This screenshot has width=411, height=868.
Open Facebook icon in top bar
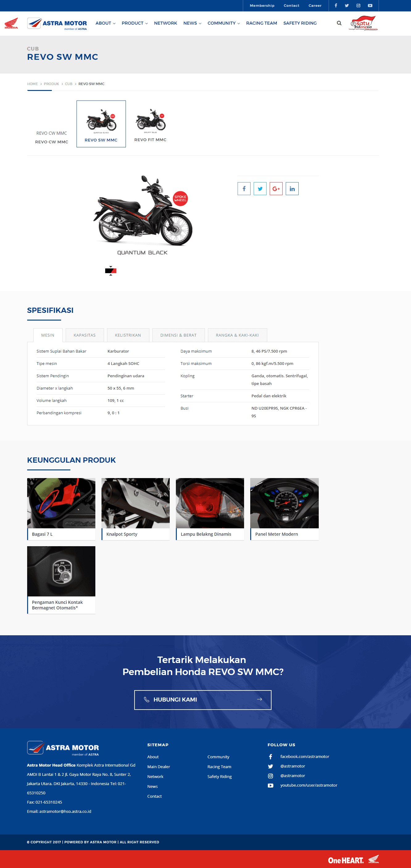click(x=336, y=5)
